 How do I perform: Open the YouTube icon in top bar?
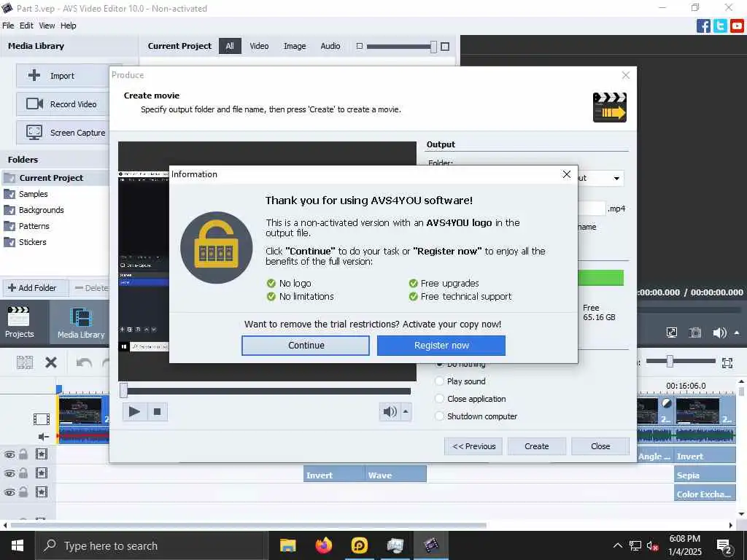coord(737,26)
